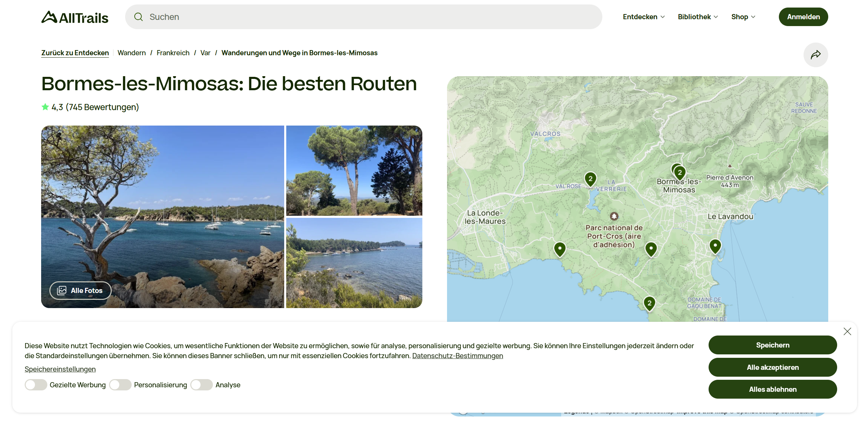Turn on the Personalisierung switch
Screen dimensions: 868x423
pos(120,385)
